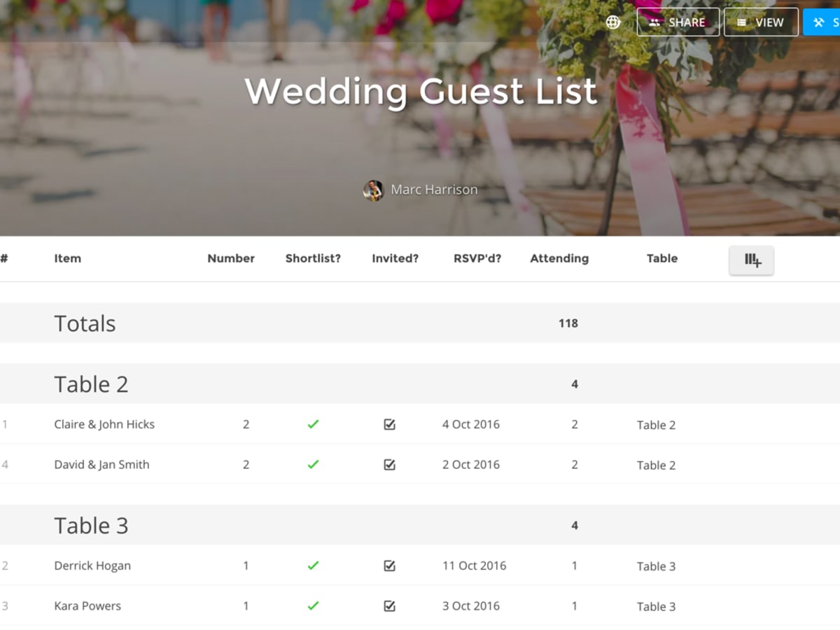Click the Wedding Guest List title

(420, 91)
